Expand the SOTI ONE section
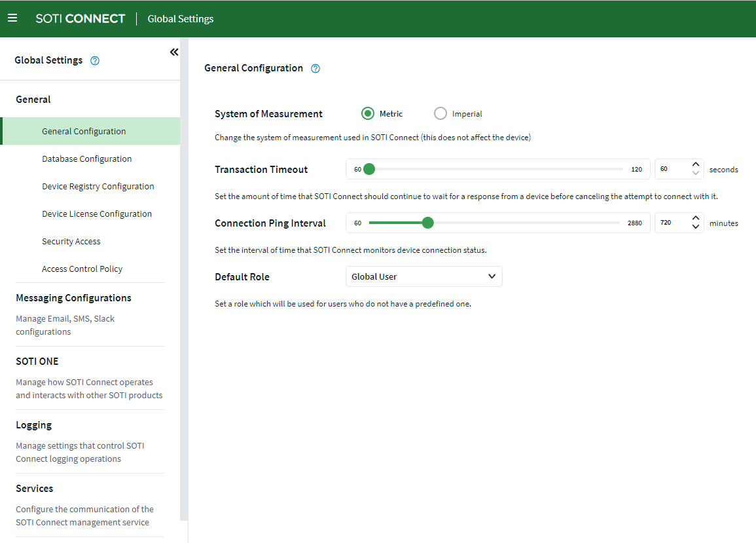 click(37, 362)
